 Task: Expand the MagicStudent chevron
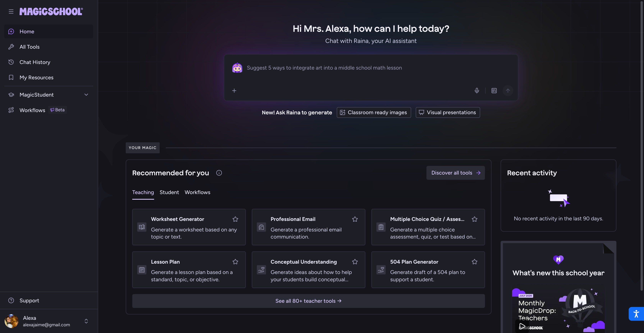(x=86, y=95)
